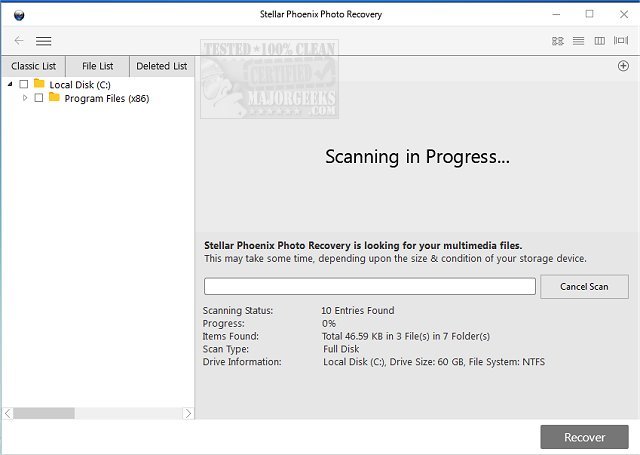
Task: Switch to column view icon
Action: (x=600, y=41)
